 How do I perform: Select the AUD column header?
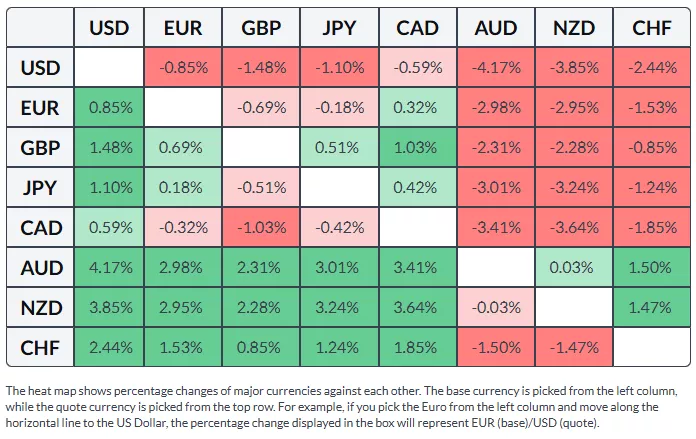496,28
